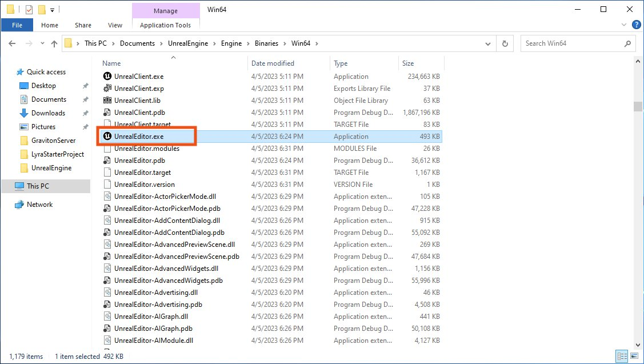Open the File menu
The height and width of the screenshot is (364, 644).
[17, 25]
